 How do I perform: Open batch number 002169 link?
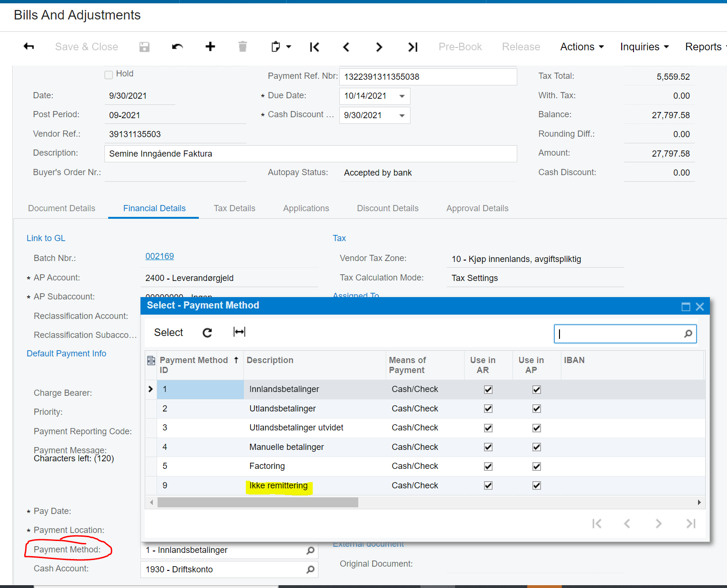[159, 256]
